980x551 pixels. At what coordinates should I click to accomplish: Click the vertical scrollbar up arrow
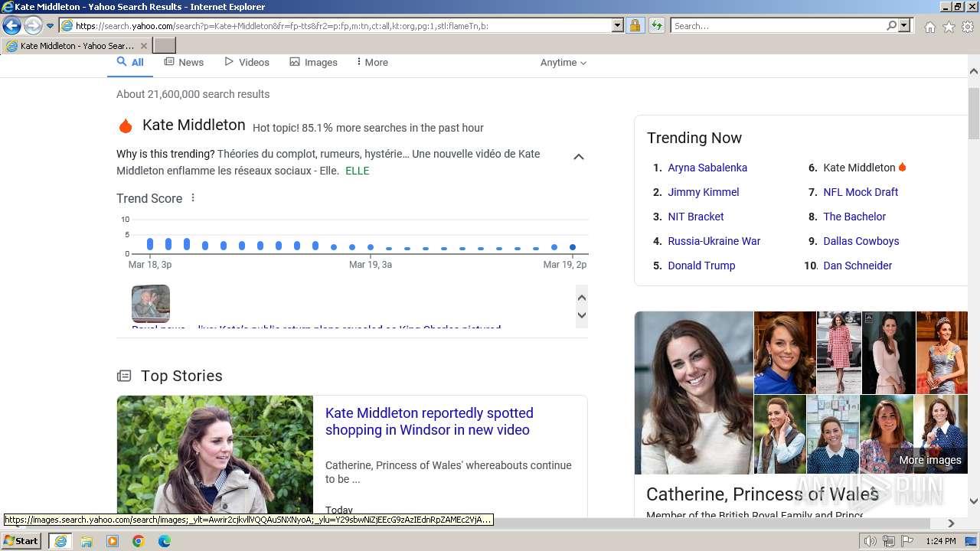point(974,71)
